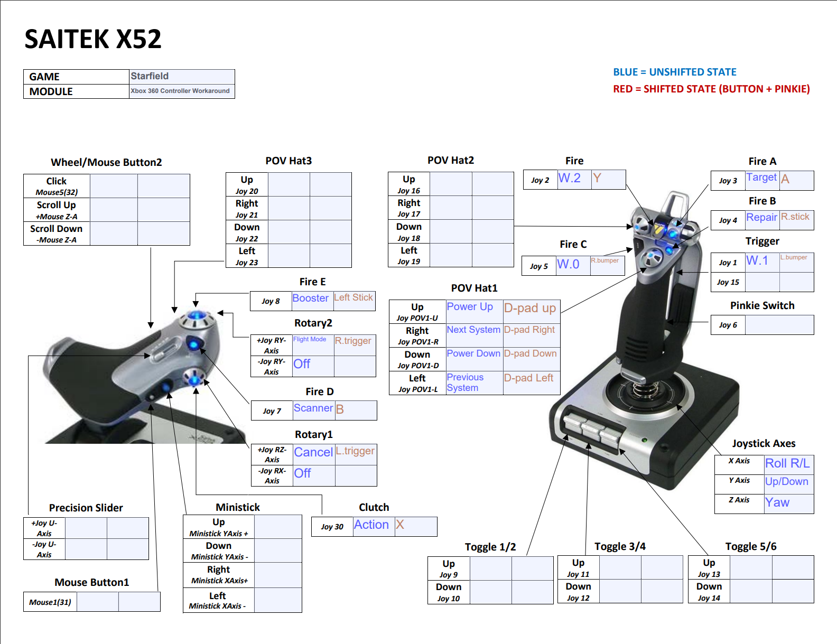The width and height of the screenshot is (837, 644).
Task: Select the R.bumper cell under Fire C
Action: 607,266
